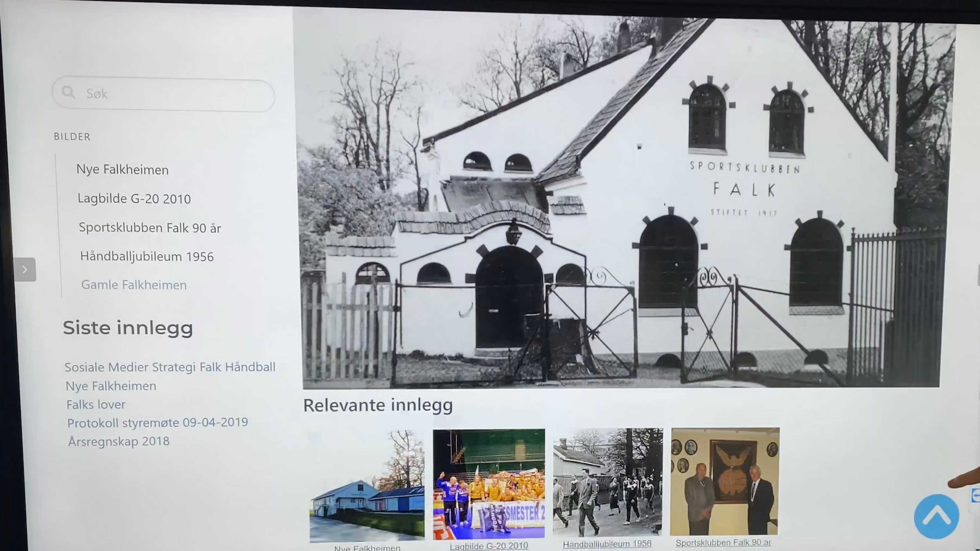Open the Sportsklubben Falk 90 år thumbnail
This screenshot has width=980, height=551.
click(x=725, y=481)
